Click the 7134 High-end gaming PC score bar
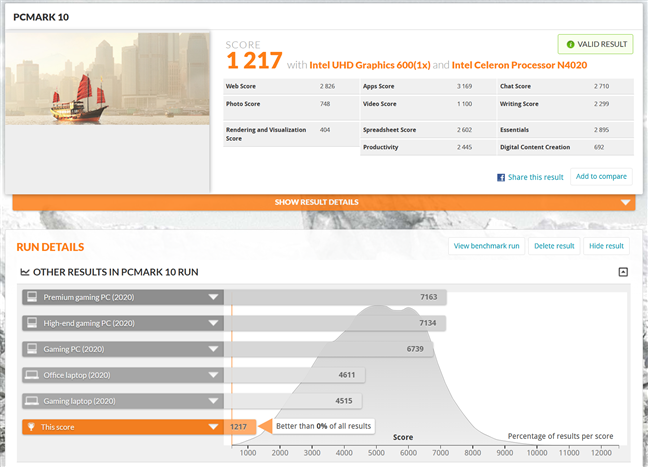The height and width of the screenshot is (467, 648). (335, 323)
